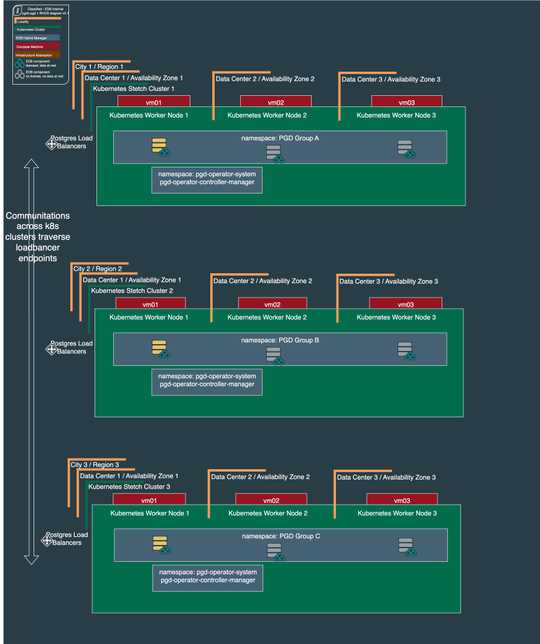The height and width of the screenshot is (644, 540).
Task: Click the load balancer icon beside Stretch Cluster 1
Action: pyautogui.click(x=51, y=144)
